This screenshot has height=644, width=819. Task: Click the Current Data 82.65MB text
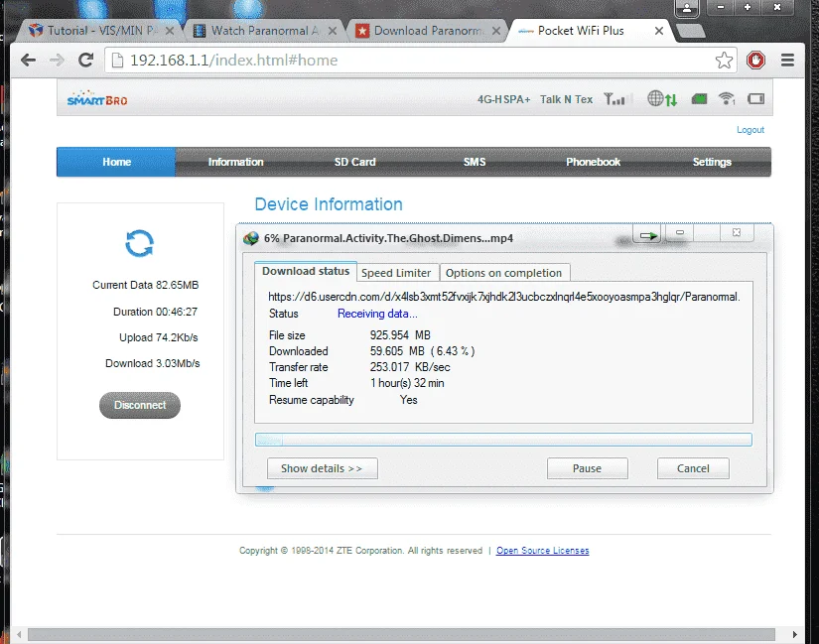[x=145, y=285]
